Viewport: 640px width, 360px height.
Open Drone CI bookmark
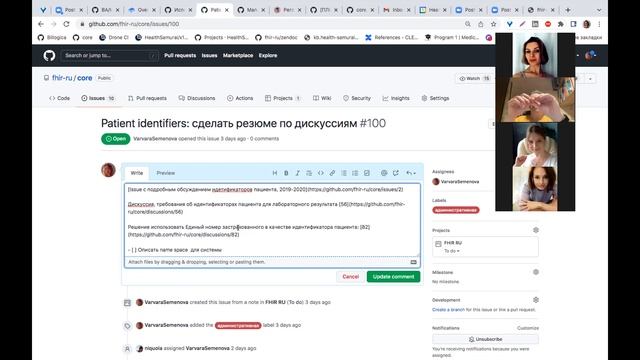114,38
